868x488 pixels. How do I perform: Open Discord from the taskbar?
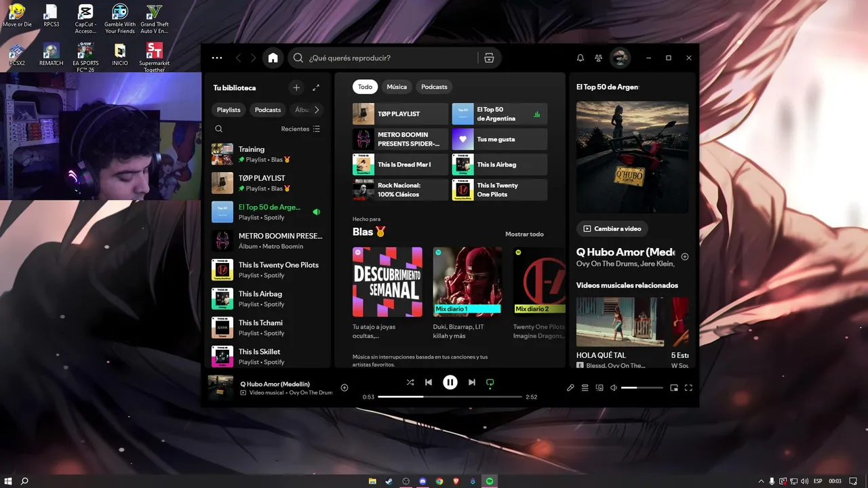click(422, 481)
